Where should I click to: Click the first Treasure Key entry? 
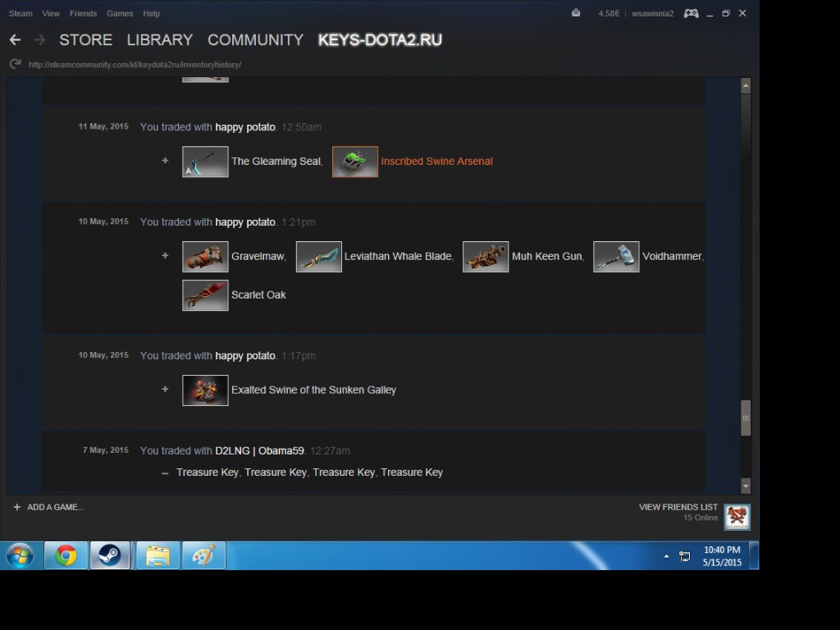click(208, 472)
